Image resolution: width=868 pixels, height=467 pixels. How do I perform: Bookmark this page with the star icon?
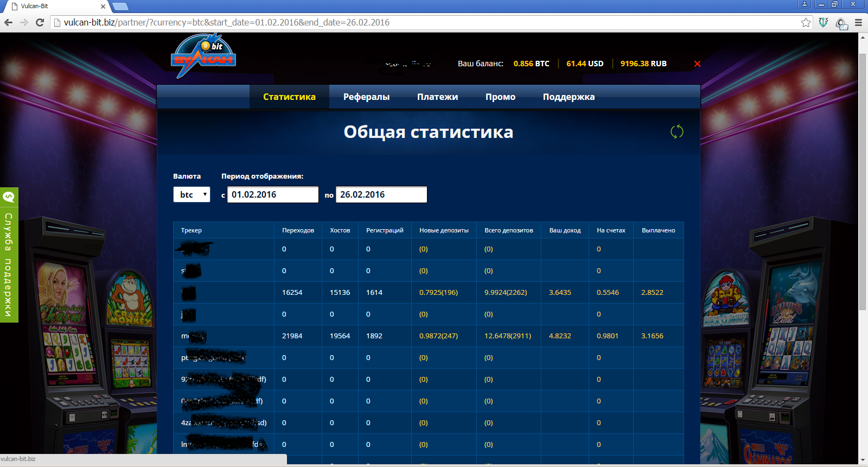click(806, 22)
